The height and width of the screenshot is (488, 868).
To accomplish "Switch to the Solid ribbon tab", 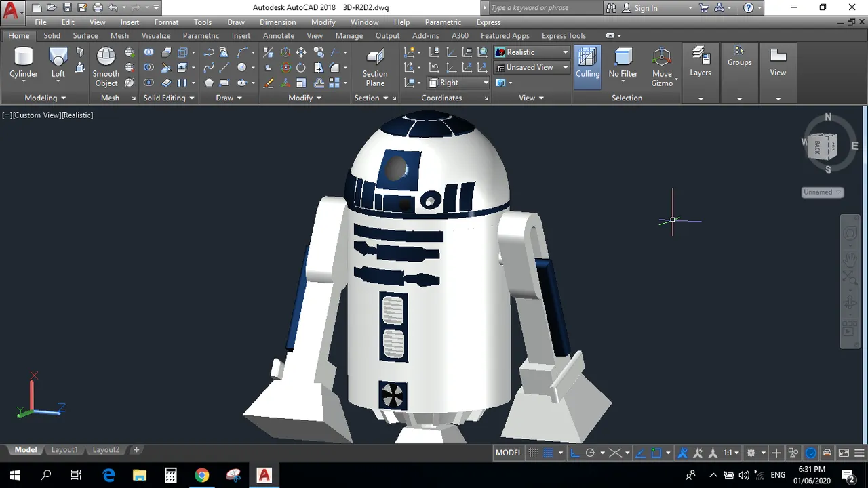I will (x=52, y=35).
